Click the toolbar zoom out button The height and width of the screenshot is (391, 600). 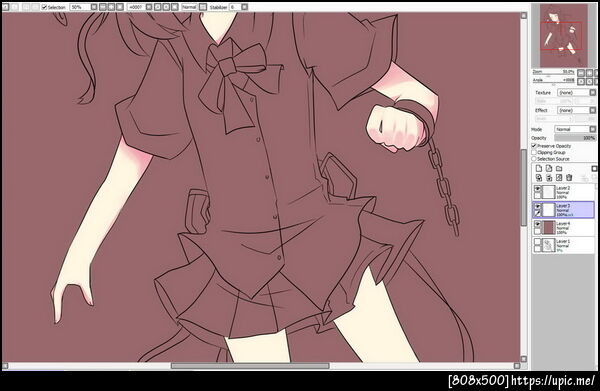tap(103, 7)
